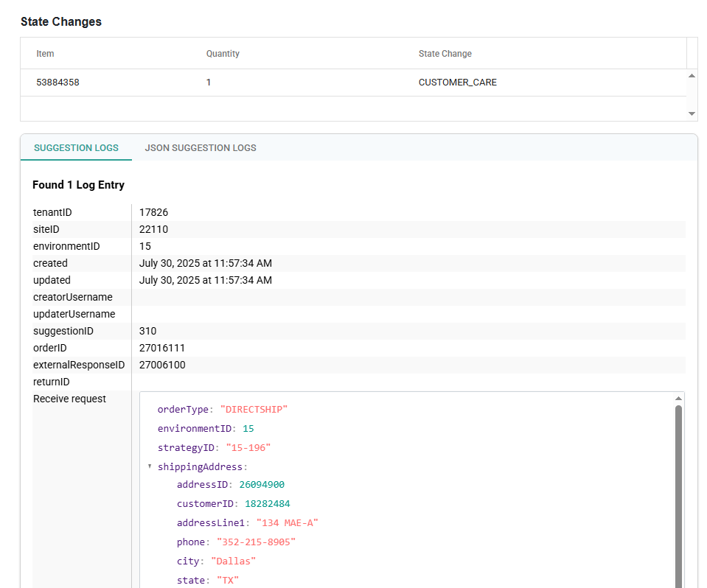The image size is (707, 588).
Task: Click orderID value 27016111
Action: (162, 348)
